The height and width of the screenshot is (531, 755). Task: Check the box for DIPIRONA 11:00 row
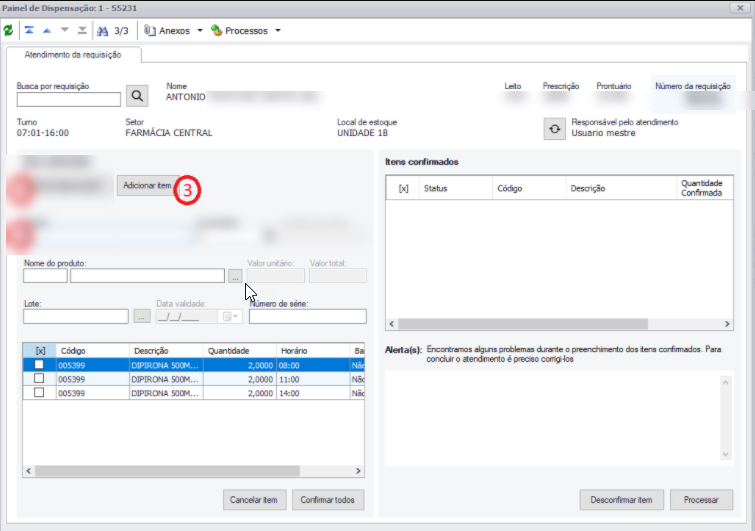39,379
